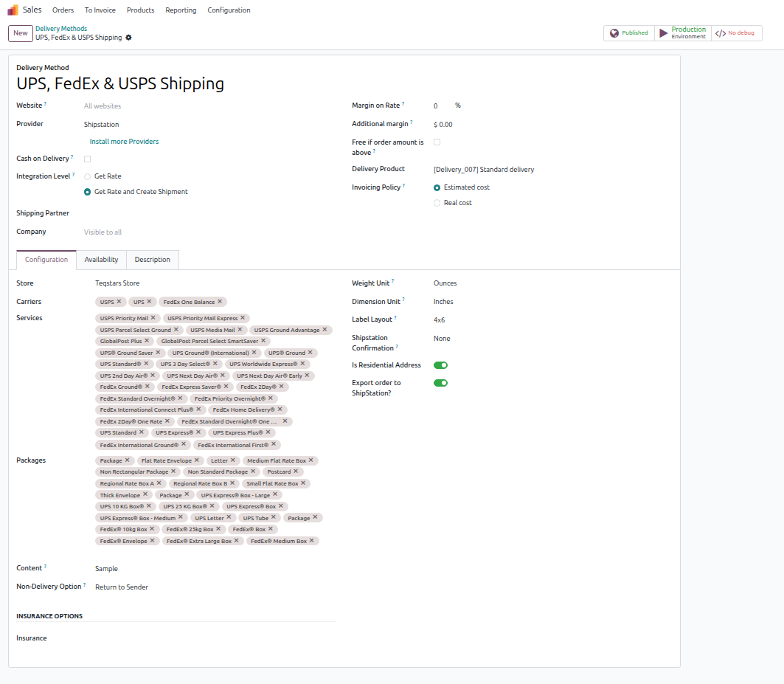Click the Published globe icon
Viewport: 784px width, 684px height.
click(614, 33)
